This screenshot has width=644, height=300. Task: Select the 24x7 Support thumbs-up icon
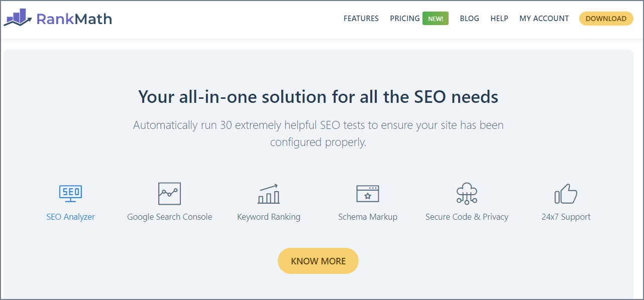(566, 193)
